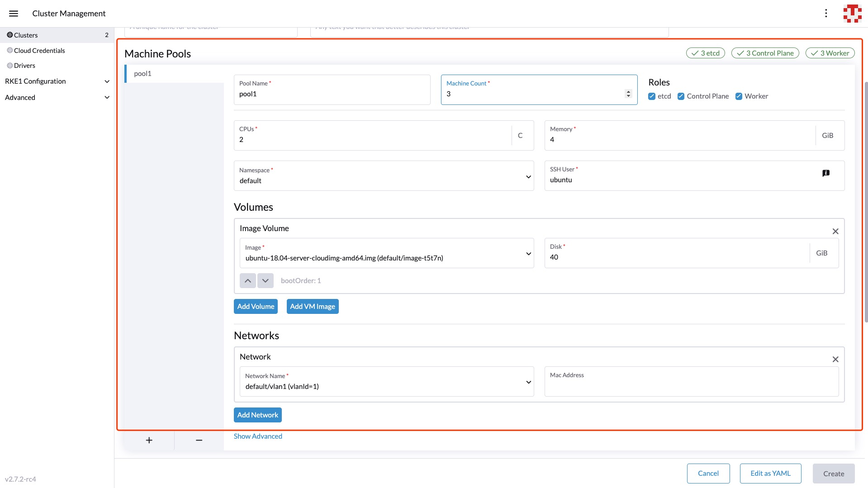The height and width of the screenshot is (488, 868).
Task: Add a new machine pool with the plus icon
Action: tap(149, 440)
